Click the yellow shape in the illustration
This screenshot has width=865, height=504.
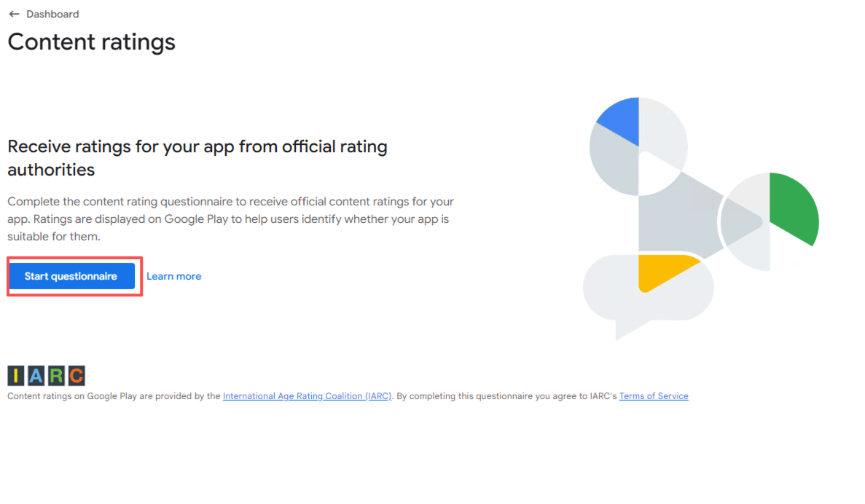pos(659,270)
